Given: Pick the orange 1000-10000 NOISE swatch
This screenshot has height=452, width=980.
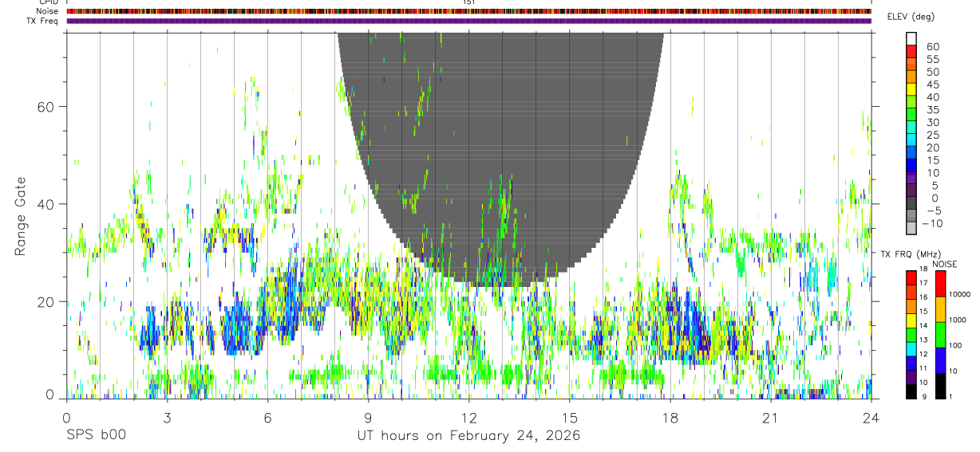Looking at the screenshot, I should pyautogui.click(x=941, y=309).
